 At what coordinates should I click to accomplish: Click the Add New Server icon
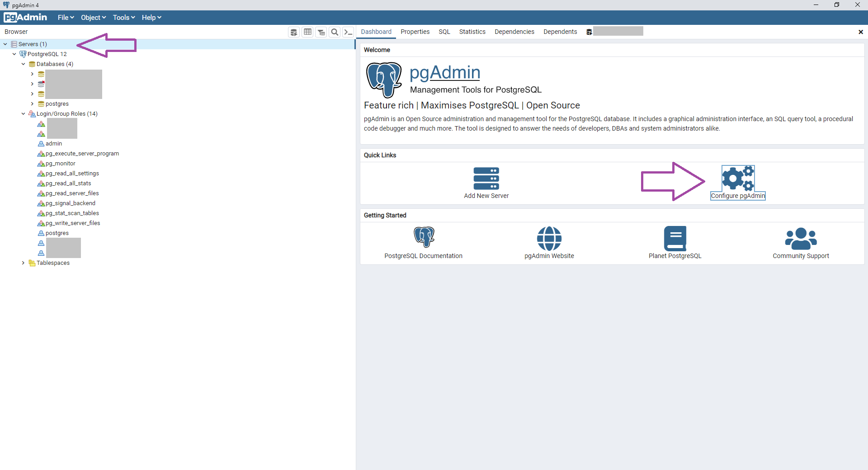click(x=486, y=179)
